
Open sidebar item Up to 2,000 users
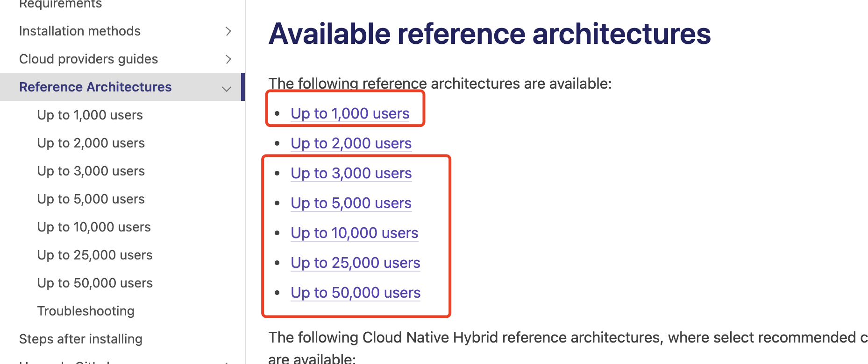(x=91, y=143)
